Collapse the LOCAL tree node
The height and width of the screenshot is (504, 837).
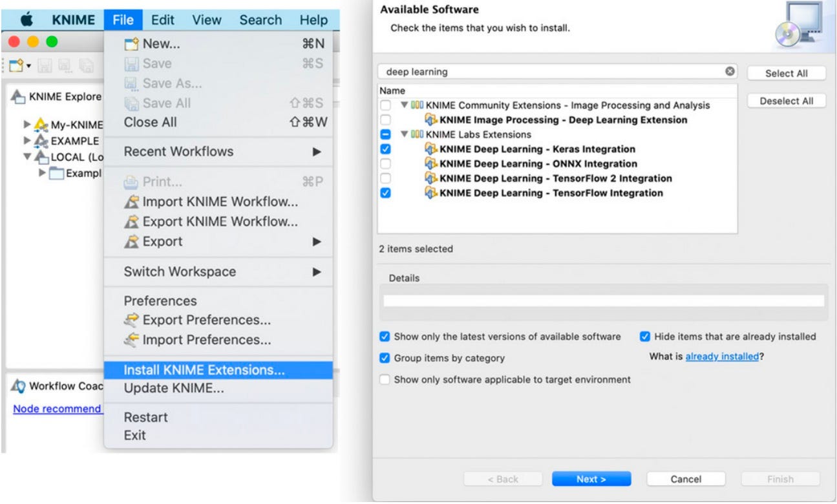pyautogui.click(x=26, y=157)
